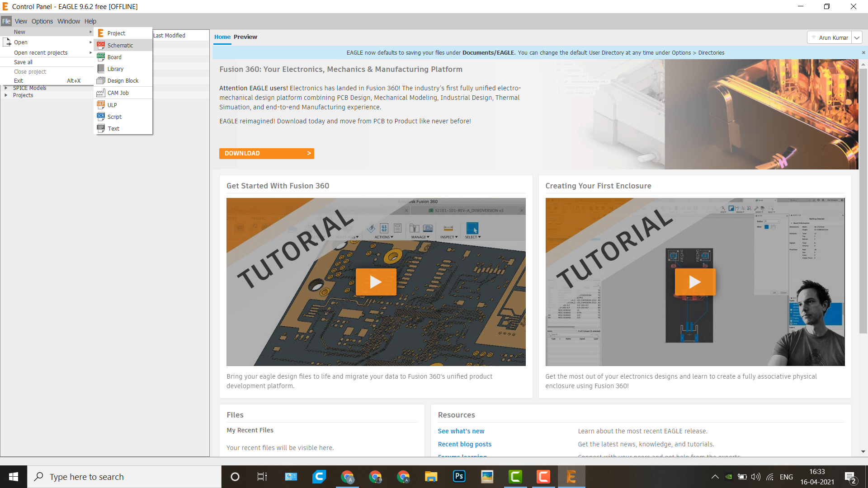Open File Explorer from taskbar
The width and height of the screenshot is (868, 488).
click(431, 477)
